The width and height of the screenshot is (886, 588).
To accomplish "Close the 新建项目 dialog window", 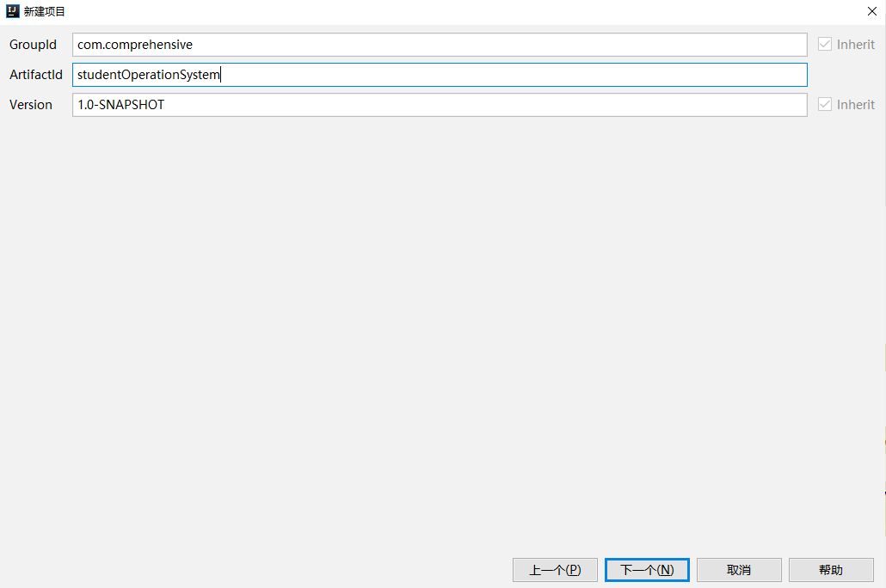I will (x=872, y=11).
